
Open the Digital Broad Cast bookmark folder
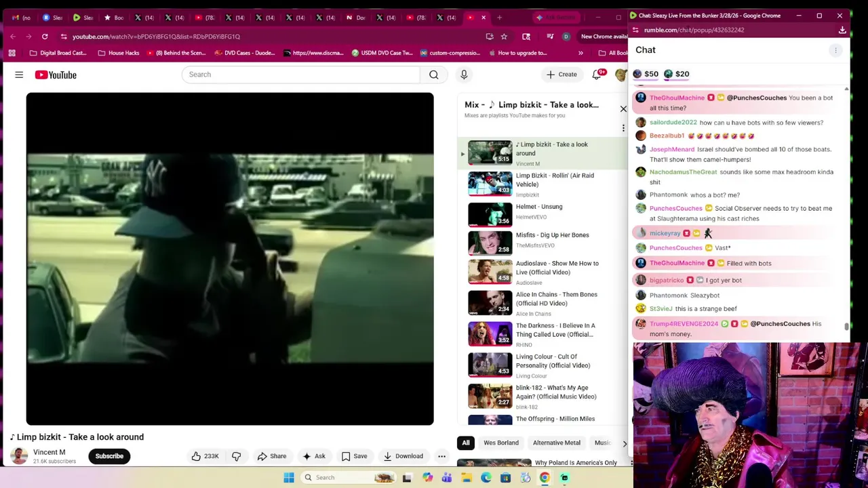pos(58,53)
